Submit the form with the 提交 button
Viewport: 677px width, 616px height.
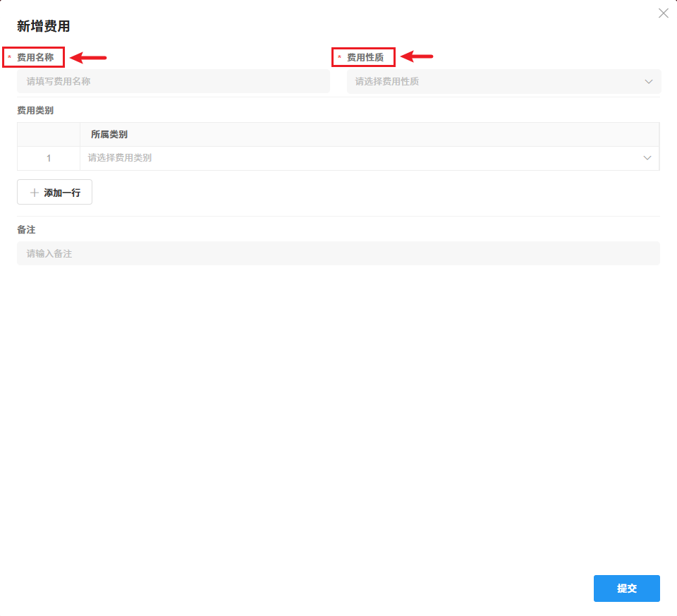click(x=626, y=588)
